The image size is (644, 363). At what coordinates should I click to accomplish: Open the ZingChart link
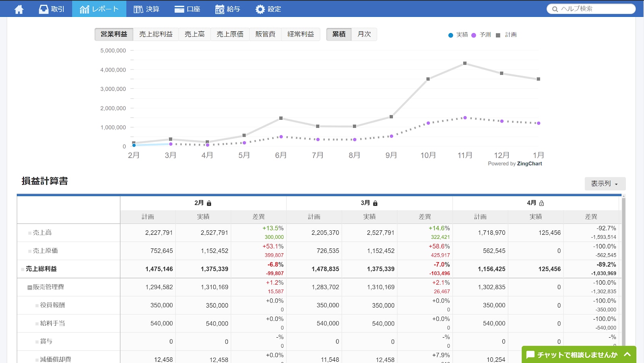coord(529,164)
